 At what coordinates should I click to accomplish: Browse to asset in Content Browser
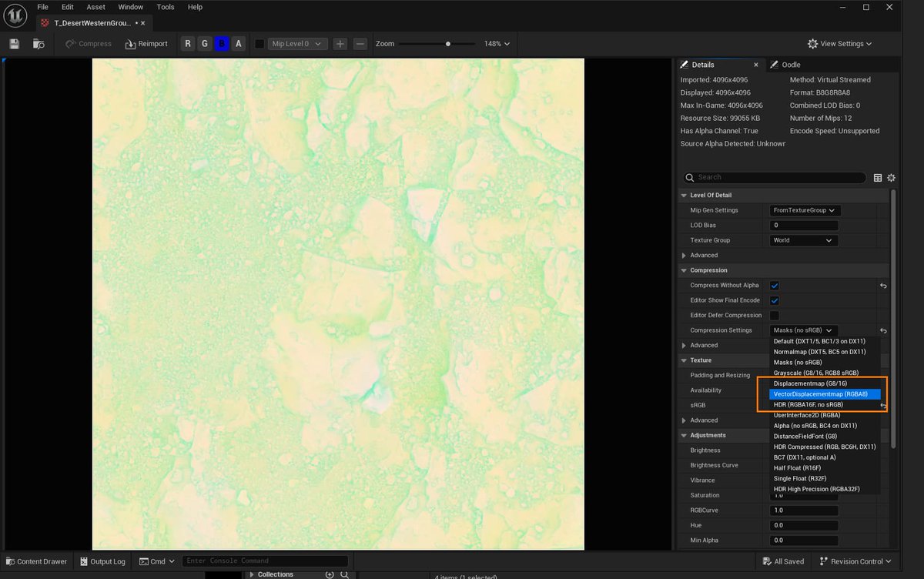tap(38, 44)
